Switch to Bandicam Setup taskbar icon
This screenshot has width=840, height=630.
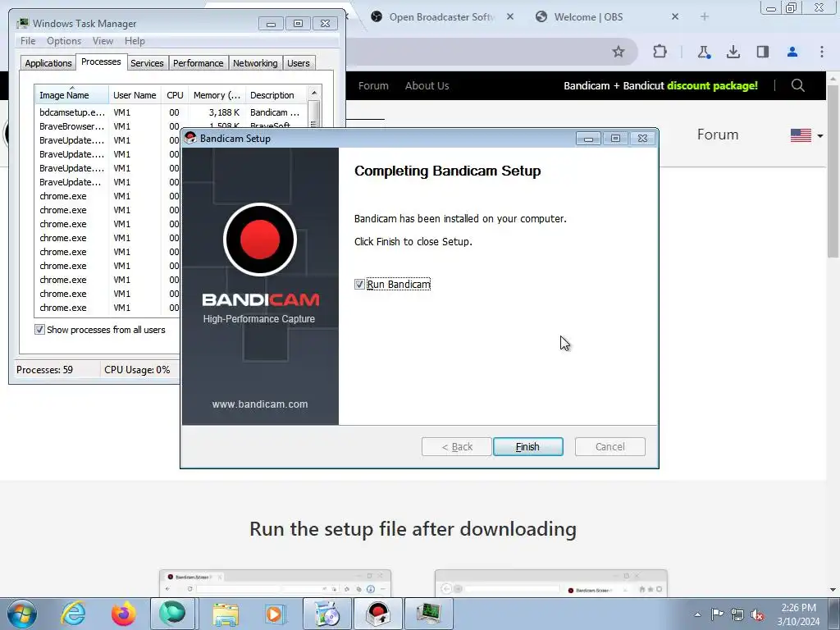pos(377,614)
